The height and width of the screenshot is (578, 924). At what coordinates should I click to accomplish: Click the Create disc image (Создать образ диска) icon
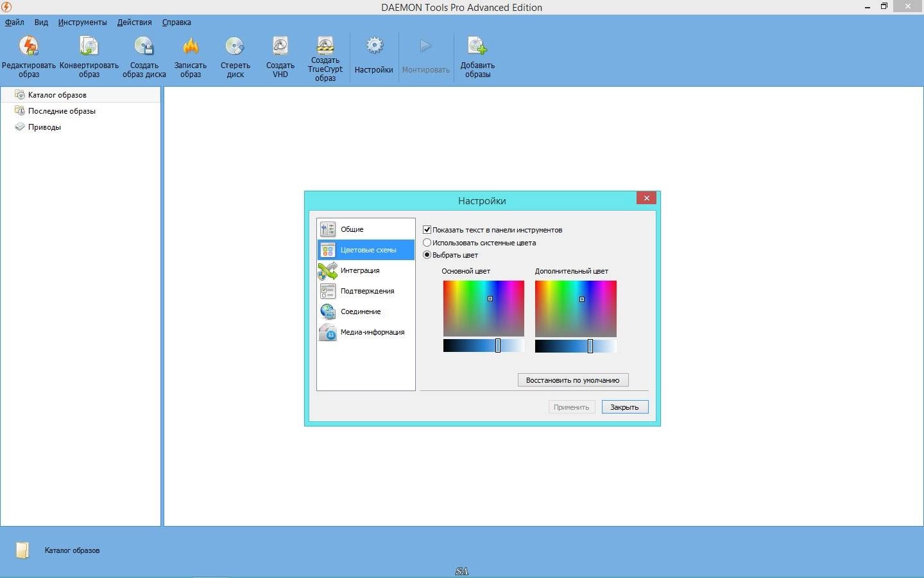click(144, 46)
